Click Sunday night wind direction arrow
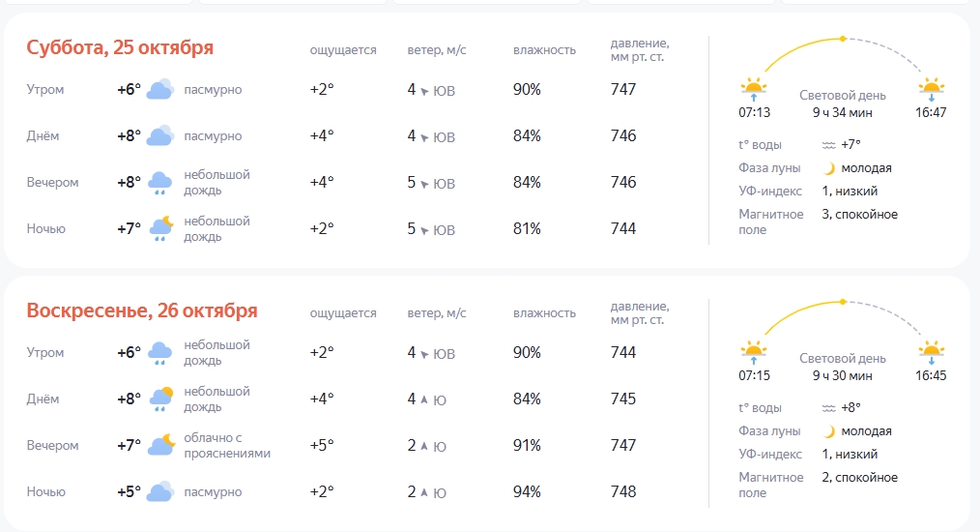 point(424,492)
